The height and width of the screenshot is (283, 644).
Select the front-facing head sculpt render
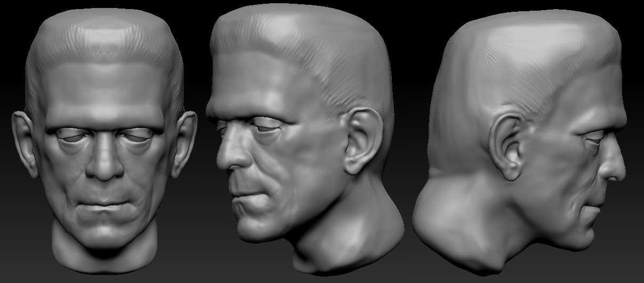[104, 141]
